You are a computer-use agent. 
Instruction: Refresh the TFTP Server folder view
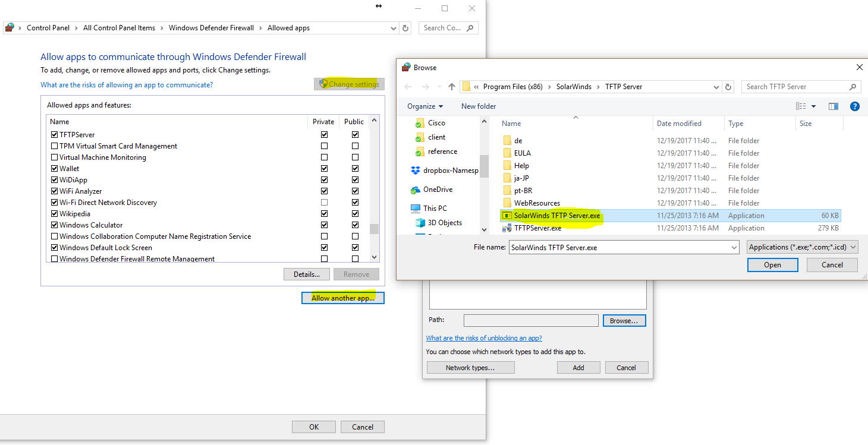tap(728, 86)
